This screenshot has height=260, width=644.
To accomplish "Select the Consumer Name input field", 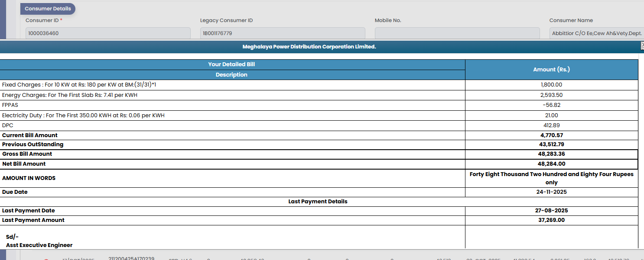I will [x=596, y=33].
